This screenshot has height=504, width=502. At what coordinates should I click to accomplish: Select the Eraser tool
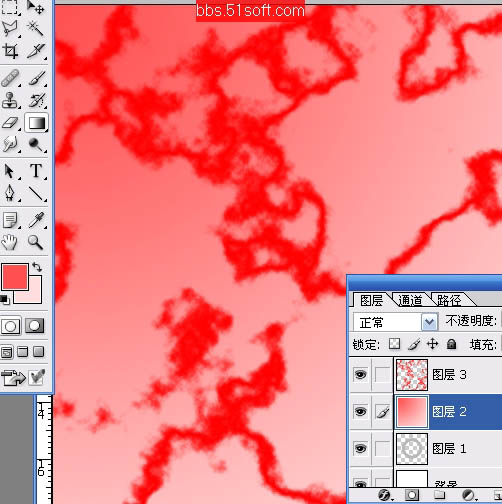(x=10, y=123)
